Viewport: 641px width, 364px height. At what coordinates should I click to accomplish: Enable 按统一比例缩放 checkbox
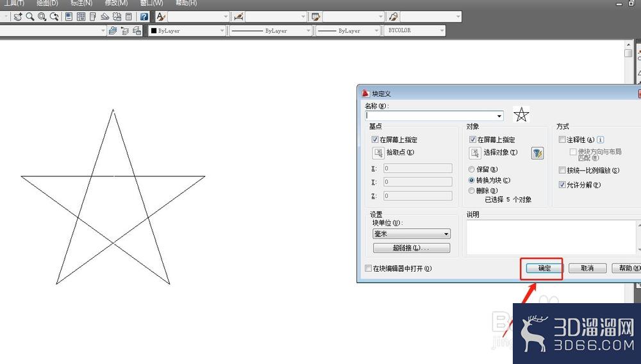(562, 170)
